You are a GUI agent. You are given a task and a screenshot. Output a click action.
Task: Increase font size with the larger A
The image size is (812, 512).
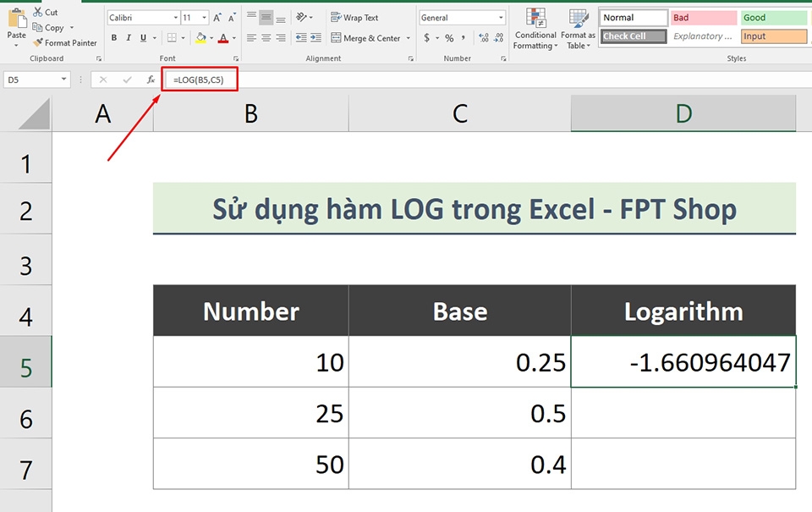pyautogui.click(x=217, y=18)
